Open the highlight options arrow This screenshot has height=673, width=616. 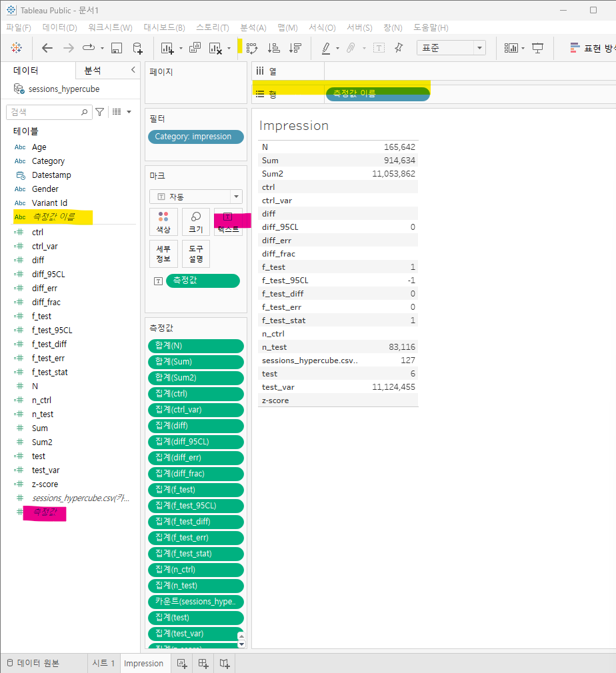click(x=337, y=48)
